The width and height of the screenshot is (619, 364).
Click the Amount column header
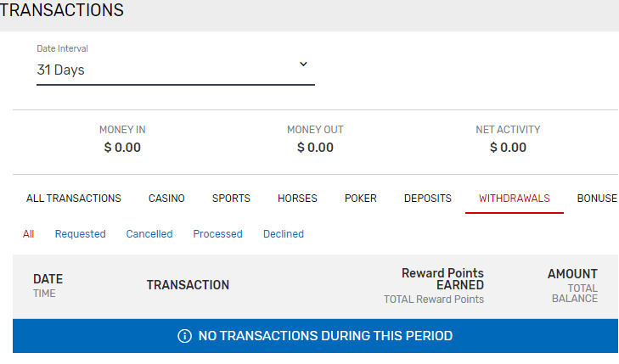572,274
